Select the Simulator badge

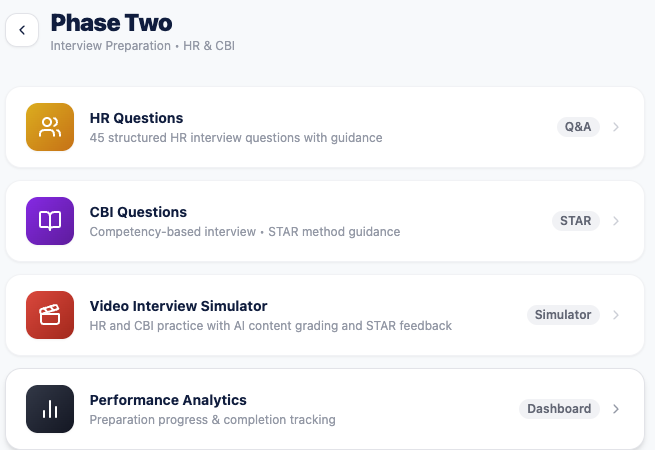tap(563, 315)
